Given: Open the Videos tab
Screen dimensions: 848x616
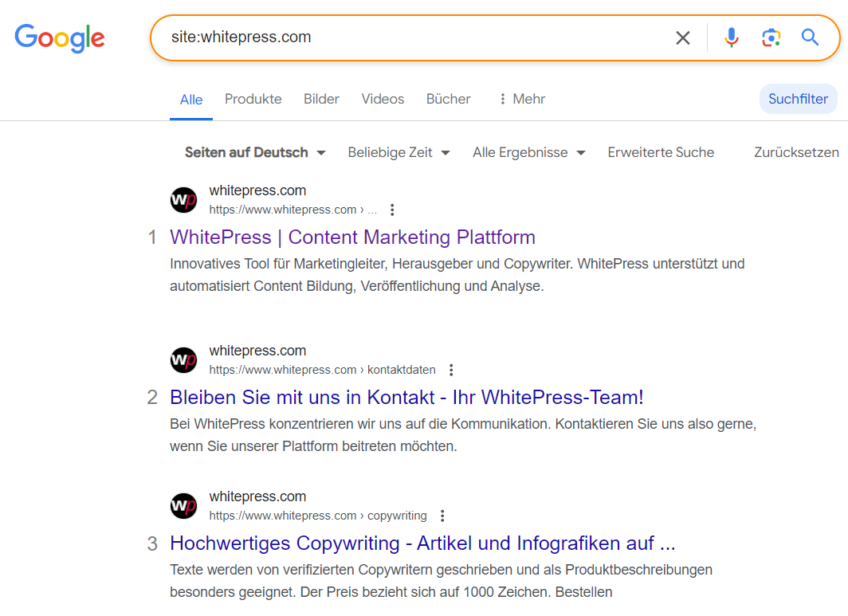Looking at the screenshot, I should [x=383, y=99].
